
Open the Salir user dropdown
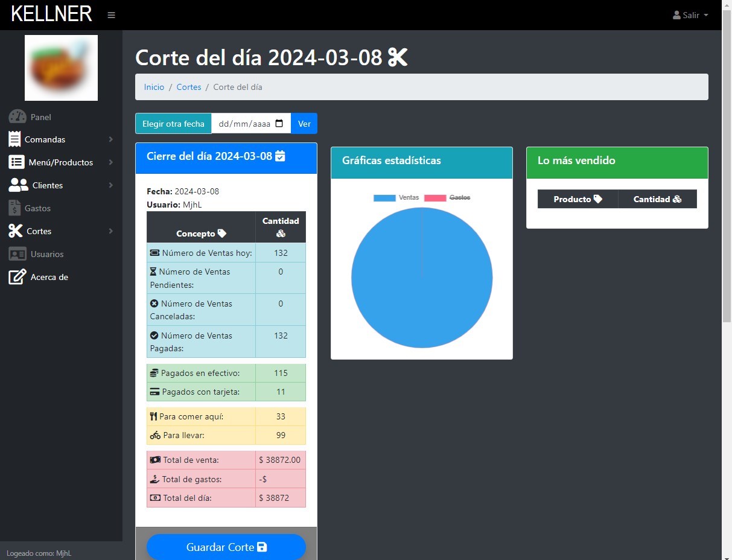[690, 15]
